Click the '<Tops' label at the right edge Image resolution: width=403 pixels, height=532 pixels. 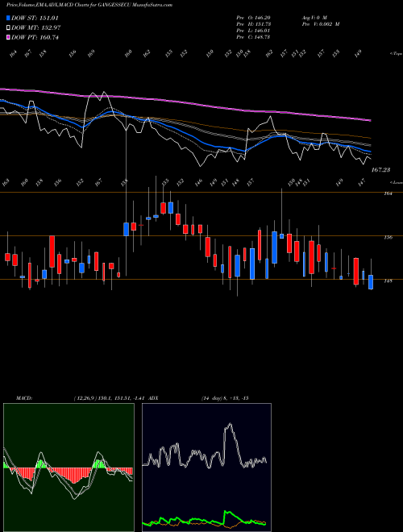pyautogui.click(x=396, y=54)
